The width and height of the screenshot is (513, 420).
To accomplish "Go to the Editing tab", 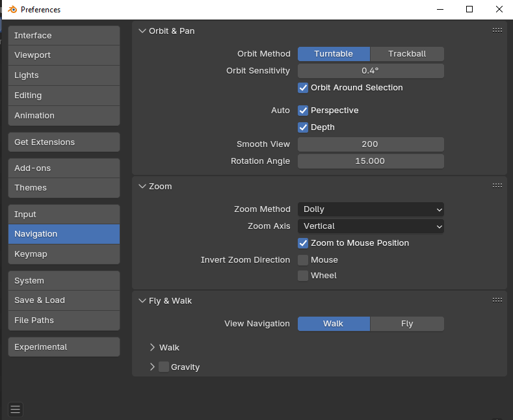I will click(64, 96).
